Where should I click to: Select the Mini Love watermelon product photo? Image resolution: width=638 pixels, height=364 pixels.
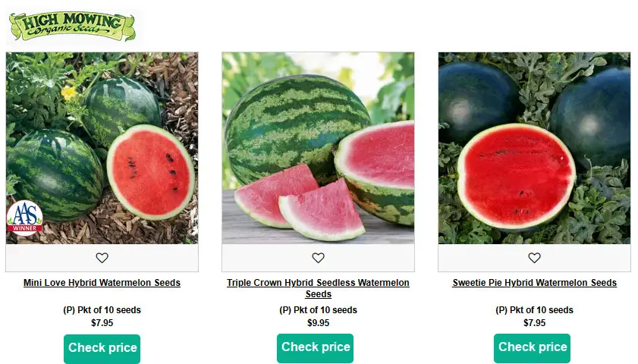click(102, 148)
